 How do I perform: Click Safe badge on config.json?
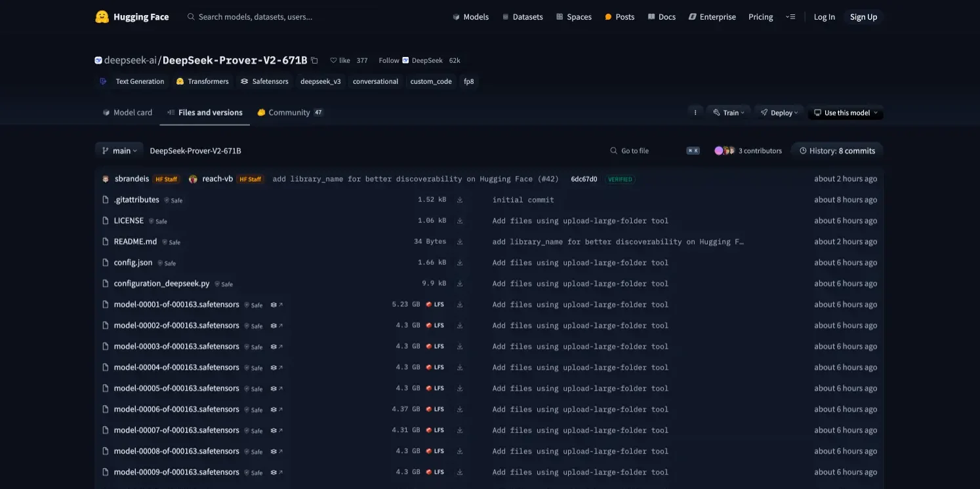point(166,264)
